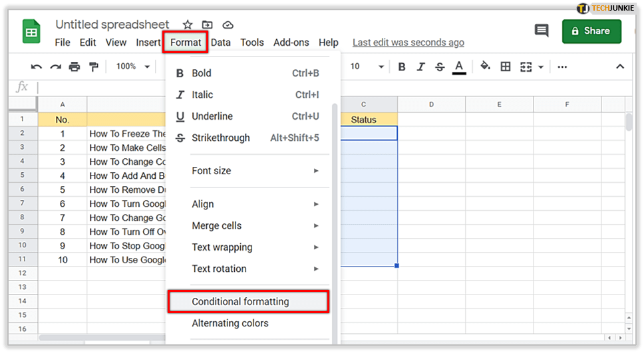Open the 'Last edit was seconds ago' link
Viewport: 644px width, 353px height.
408,43
